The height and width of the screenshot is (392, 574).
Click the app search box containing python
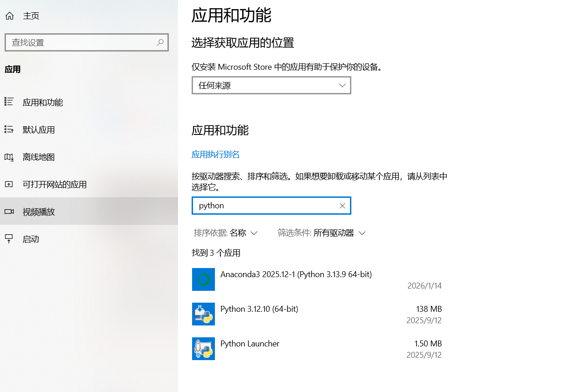click(x=271, y=206)
